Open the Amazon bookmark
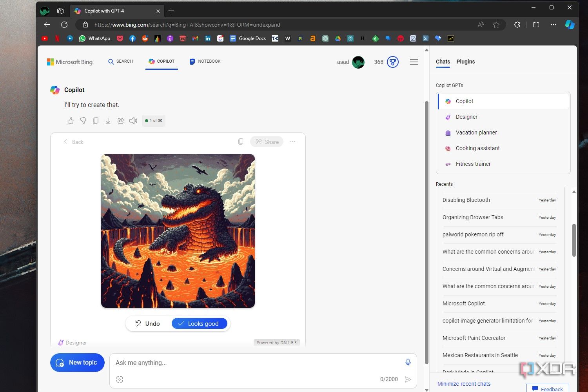 tap(313, 38)
